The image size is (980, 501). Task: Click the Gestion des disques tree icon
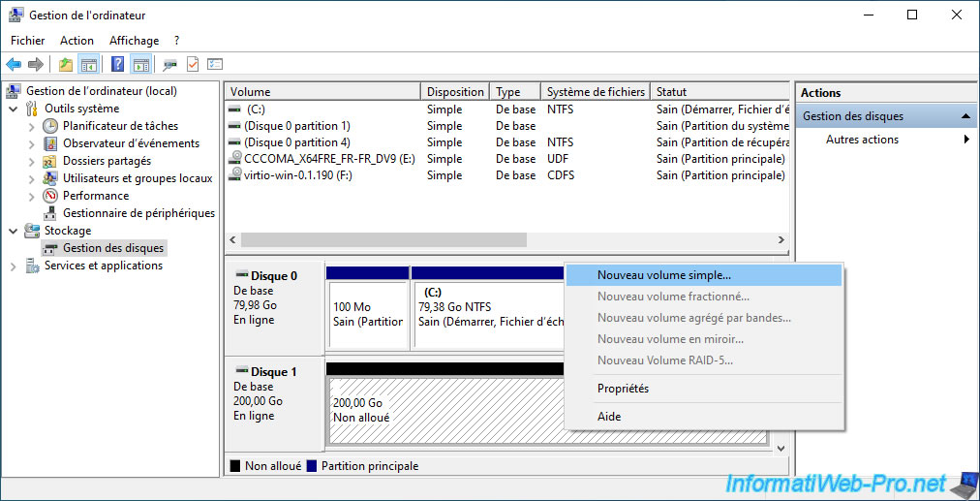tap(50, 248)
